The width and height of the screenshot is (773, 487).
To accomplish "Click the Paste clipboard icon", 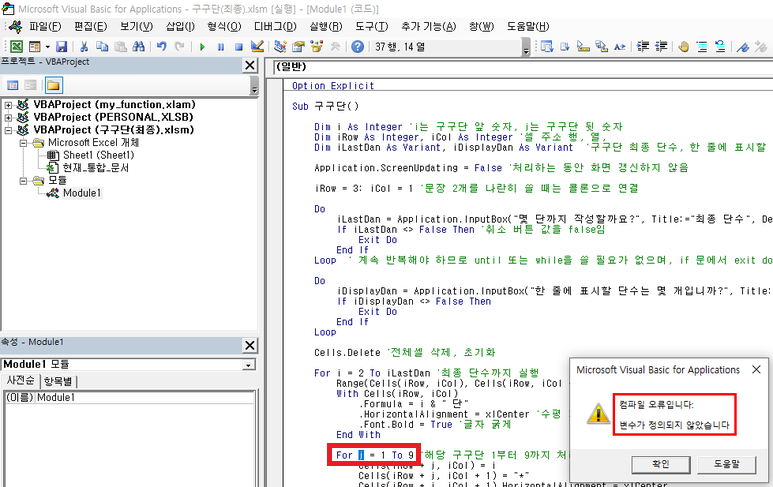I will coord(120,47).
